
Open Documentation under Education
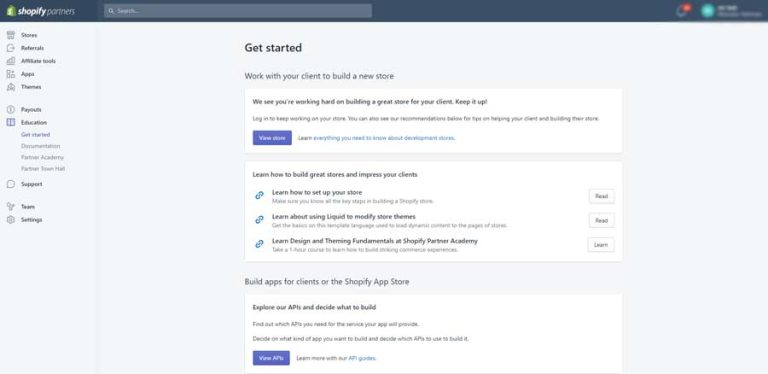pos(41,146)
